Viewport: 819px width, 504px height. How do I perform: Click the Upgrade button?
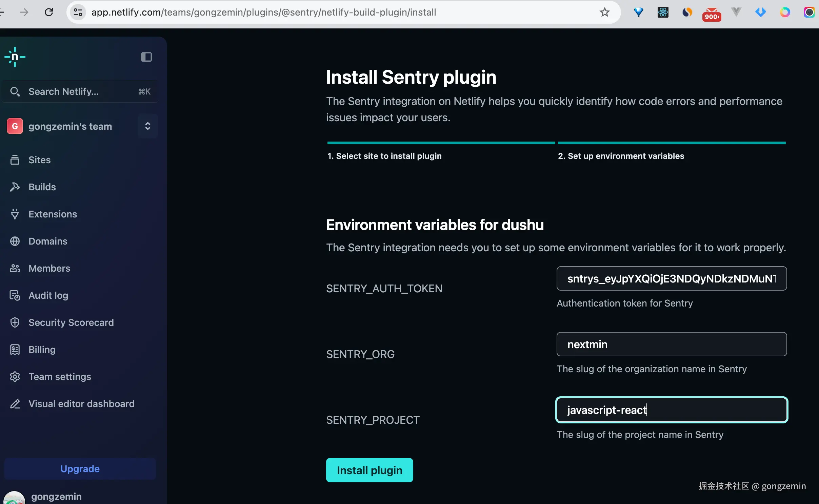[x=80, y=469]
